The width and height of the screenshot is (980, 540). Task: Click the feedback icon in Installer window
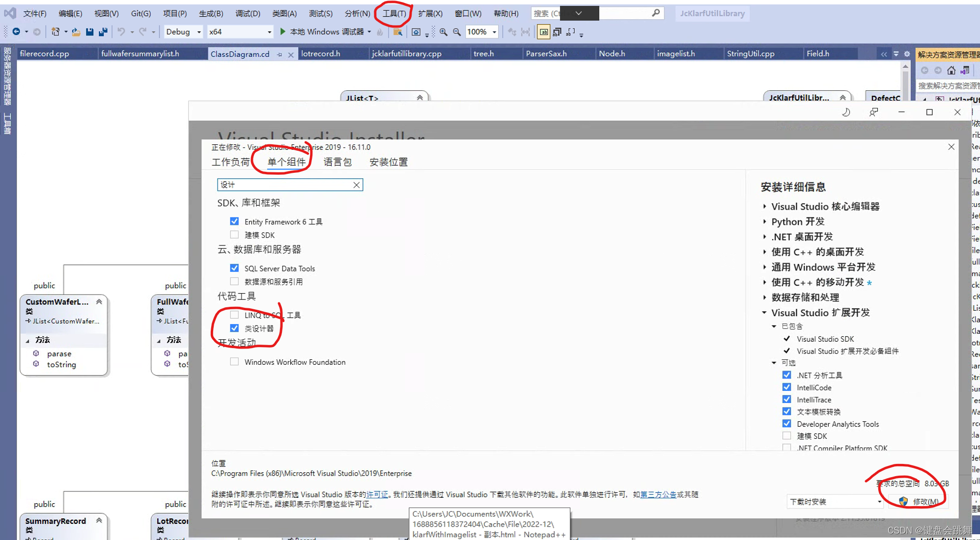click(873, 112)
